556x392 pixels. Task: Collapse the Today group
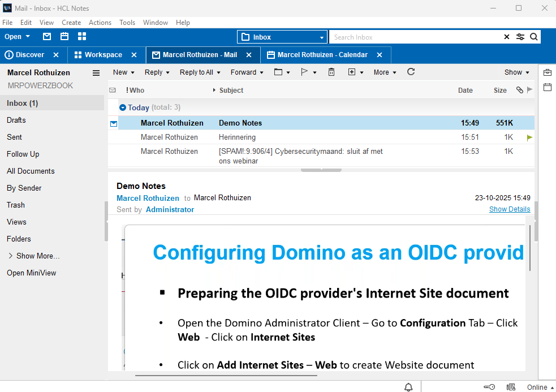(x=123, y=107)
